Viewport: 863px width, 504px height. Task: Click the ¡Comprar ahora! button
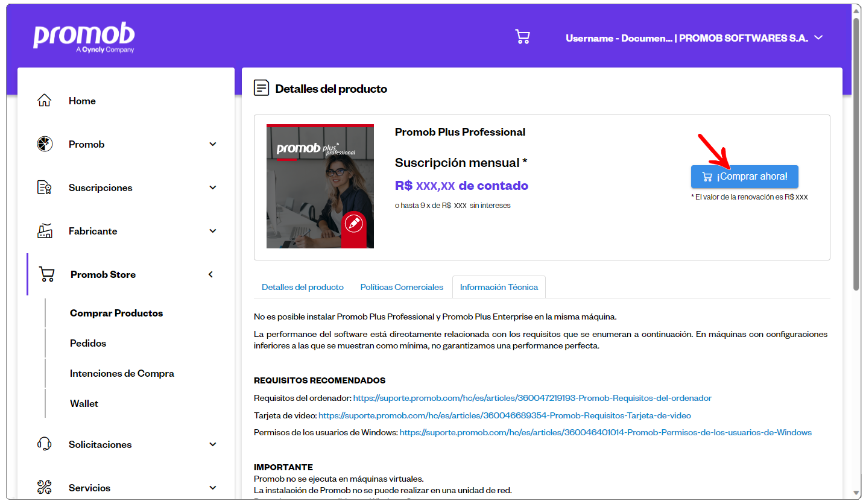coord(744,176)
